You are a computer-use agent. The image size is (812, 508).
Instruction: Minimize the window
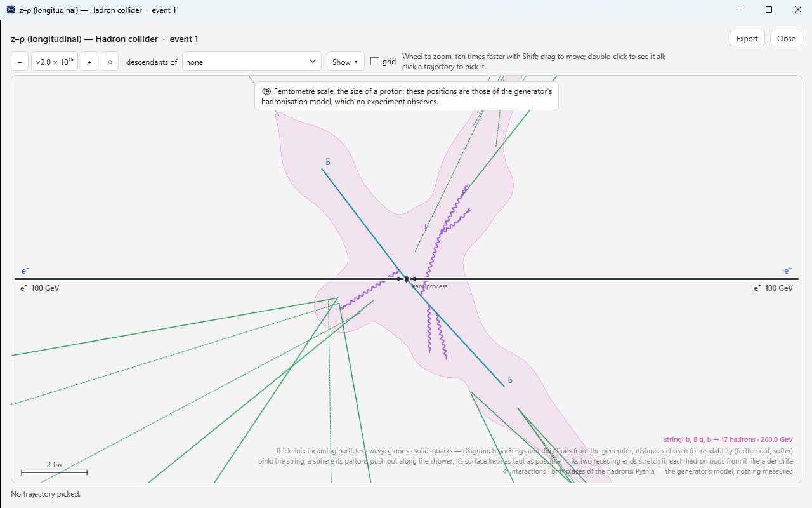pos(740,10)
